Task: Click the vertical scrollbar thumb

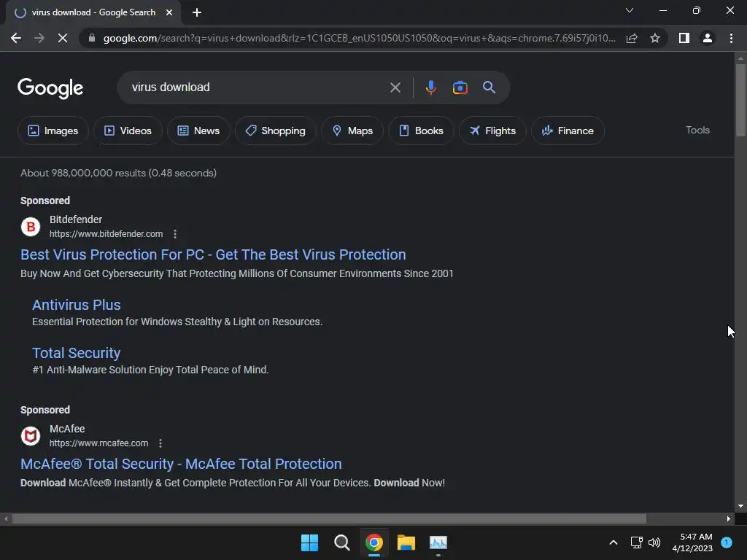Action: click(740, 100)
